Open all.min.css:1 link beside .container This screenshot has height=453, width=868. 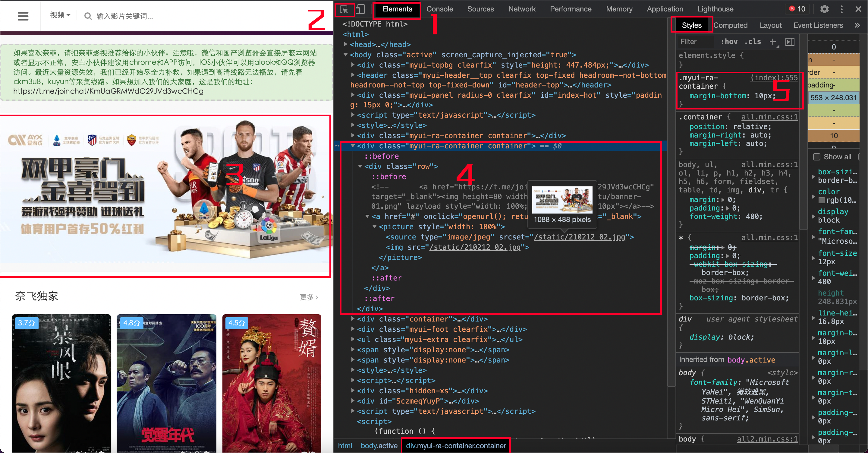coord(769,117)
